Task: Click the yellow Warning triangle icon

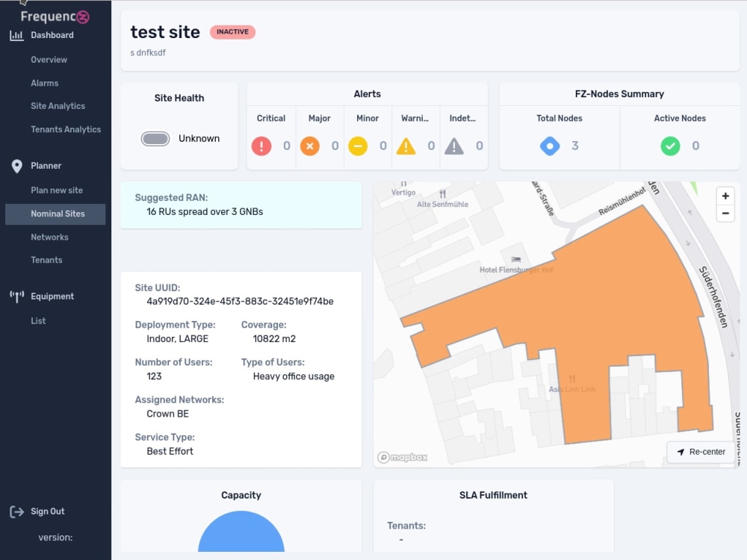Action: 406,146
